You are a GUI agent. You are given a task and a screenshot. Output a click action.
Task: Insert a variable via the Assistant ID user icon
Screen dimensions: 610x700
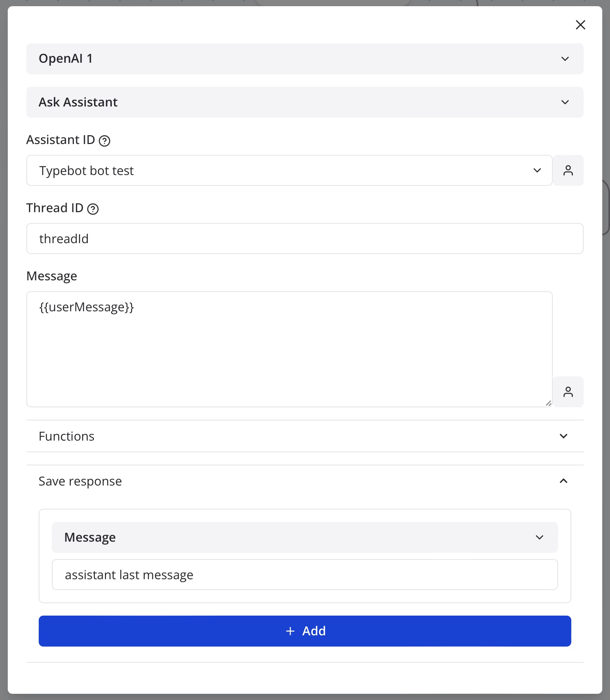click(x=568, y=170)
